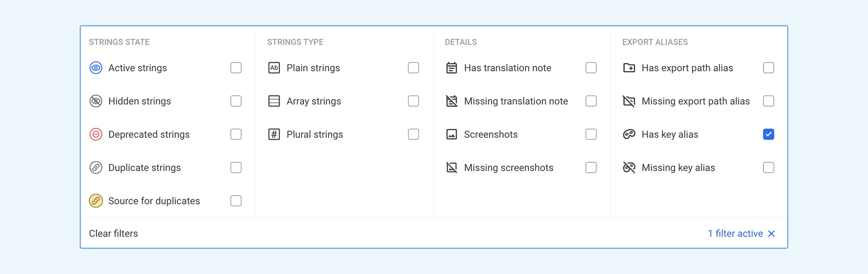Viewport: 868px width, 274px height.
Task: Click the Active strings eye icon
Action: (96, 68)
